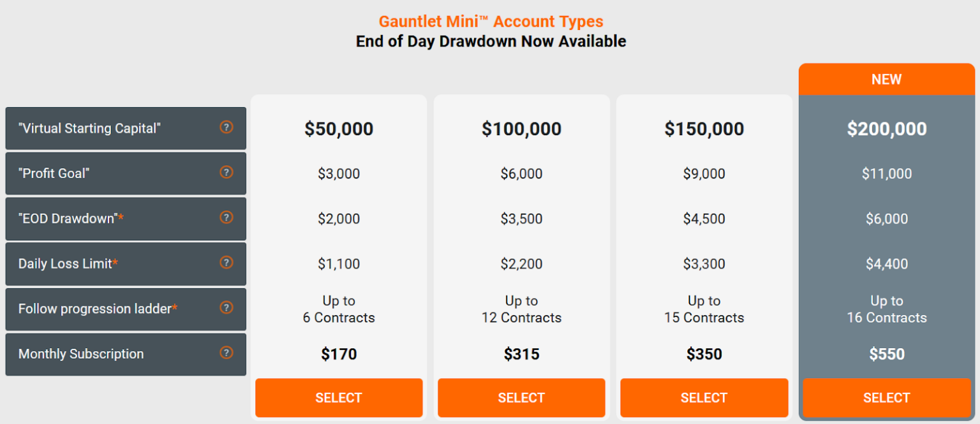Click the "Virtual Starting Capital" row label
Viewport: 980px width, 424px height.
click(89, 129)
